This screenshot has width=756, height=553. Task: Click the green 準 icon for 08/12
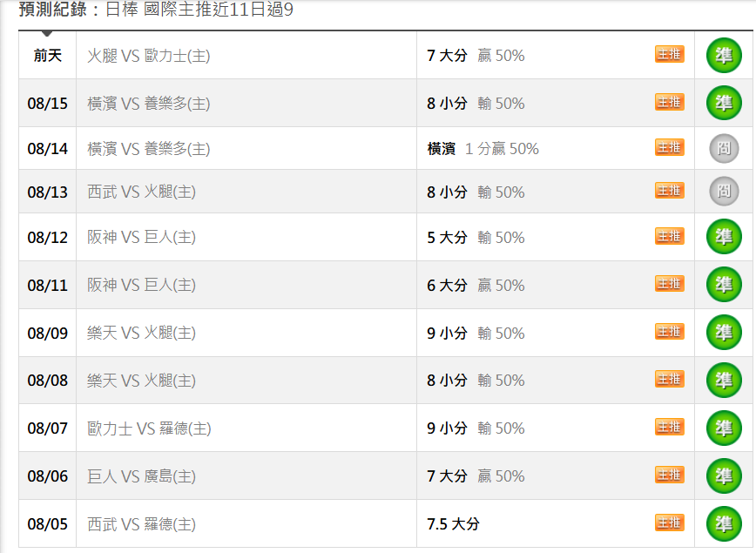[724, 237]
